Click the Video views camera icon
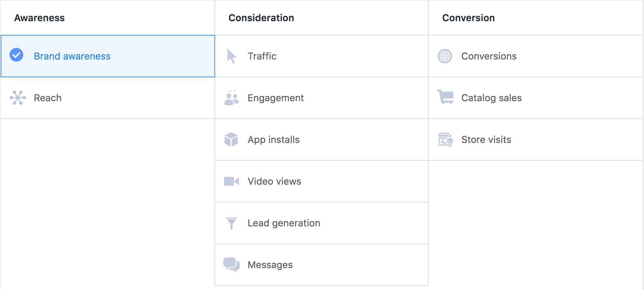Screen dimensions: 644x290 (x=231, y=181)
